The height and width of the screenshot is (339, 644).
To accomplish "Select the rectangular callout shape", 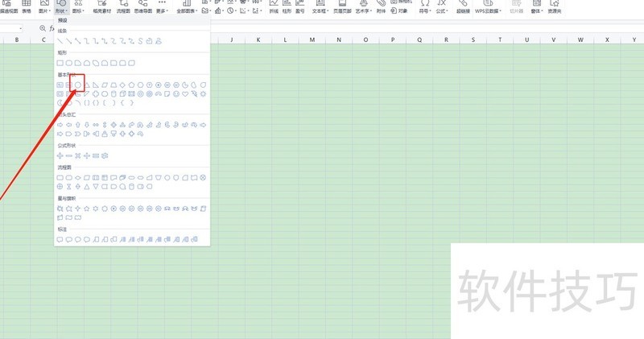I will point(60,240).
